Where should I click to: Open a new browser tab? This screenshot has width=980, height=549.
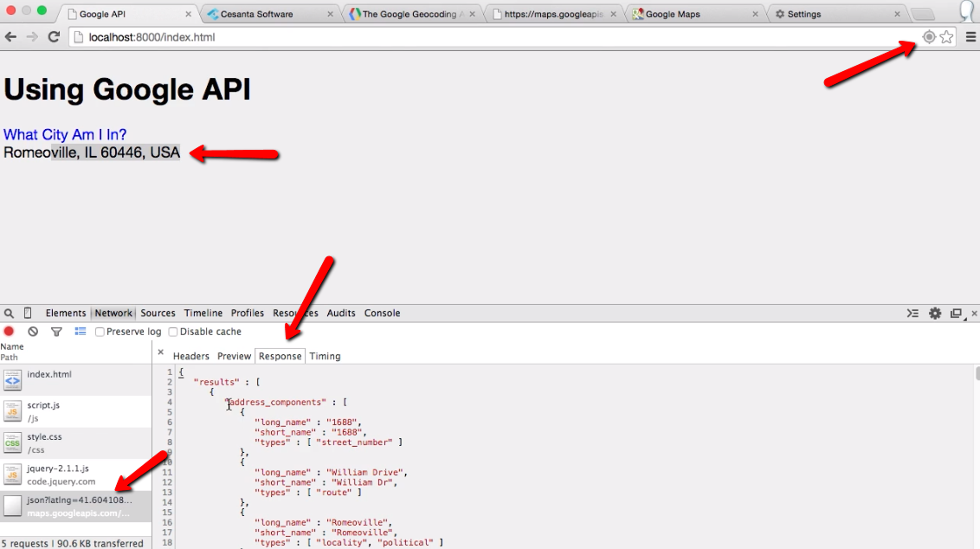pyautogui.click(x=923, y=15)
